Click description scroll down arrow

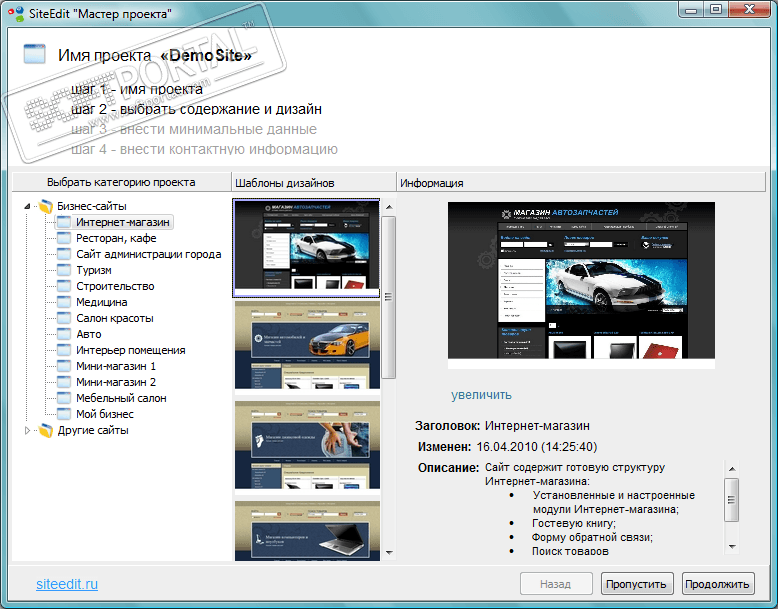[x=731, y=546]
